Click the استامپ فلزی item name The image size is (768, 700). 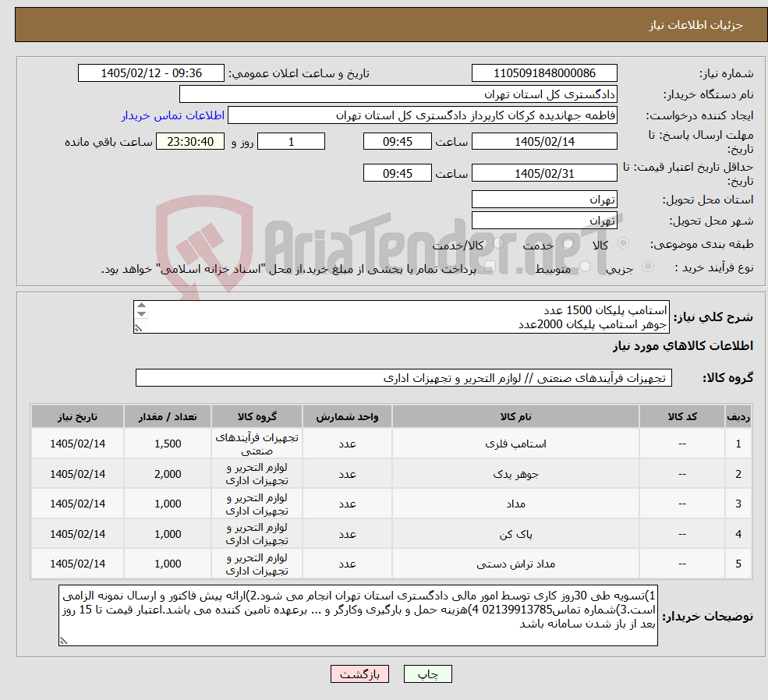(x=515, y=444)
